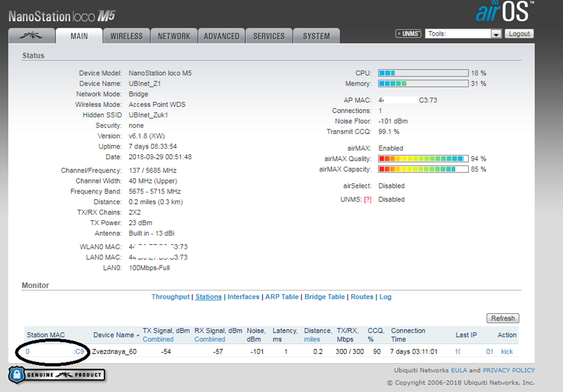The width and height of the screenshot is (563, 392).
Task: View the Bridge Table
Action: (325, 297)
